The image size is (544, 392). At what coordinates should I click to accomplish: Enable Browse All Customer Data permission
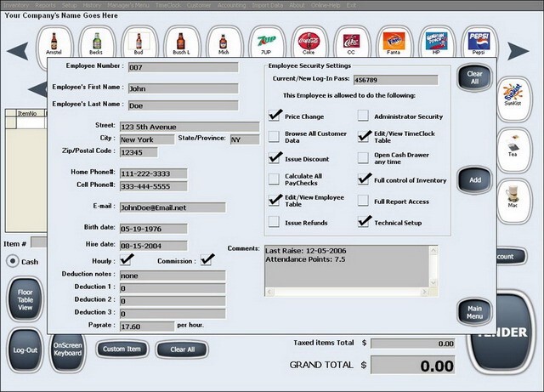click(x=274, y=136)
